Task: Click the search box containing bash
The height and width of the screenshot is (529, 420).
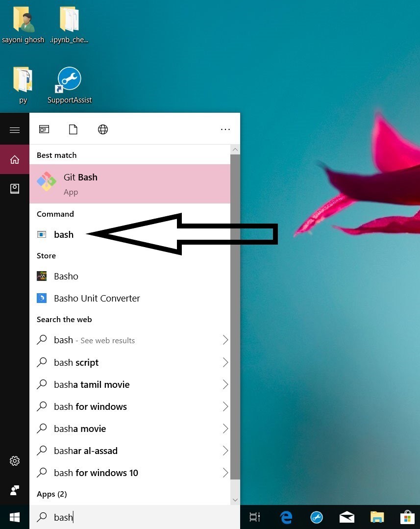Action: coord(135,517)
